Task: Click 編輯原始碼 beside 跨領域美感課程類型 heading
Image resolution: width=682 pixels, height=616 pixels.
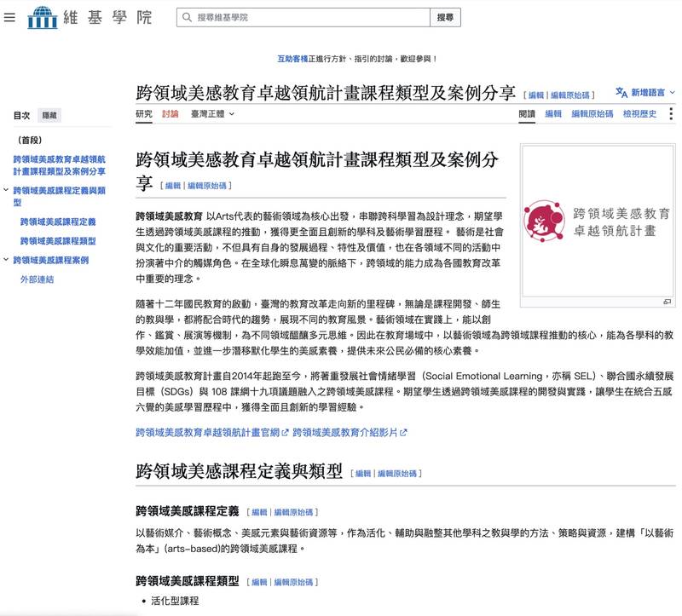Action: point(293,582)
